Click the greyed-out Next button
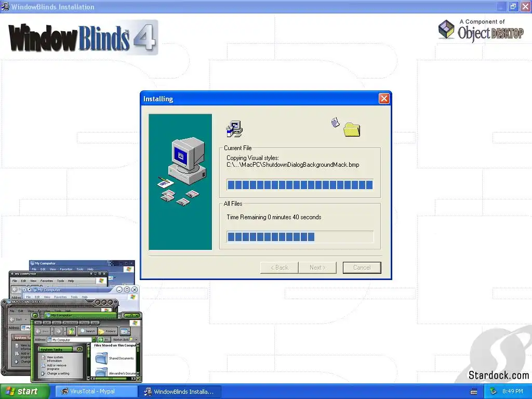 coord(317,268)
